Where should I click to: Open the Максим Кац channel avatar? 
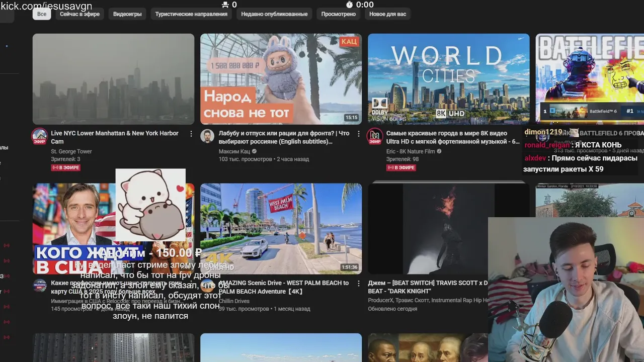point(207,136)
